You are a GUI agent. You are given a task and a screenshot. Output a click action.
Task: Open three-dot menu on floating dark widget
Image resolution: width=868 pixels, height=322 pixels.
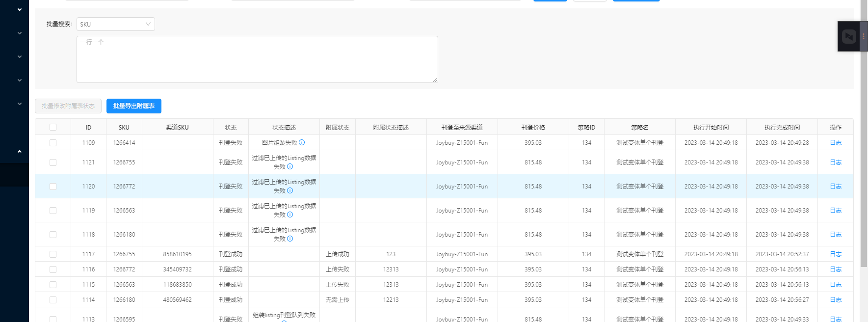tap(864, 36)
